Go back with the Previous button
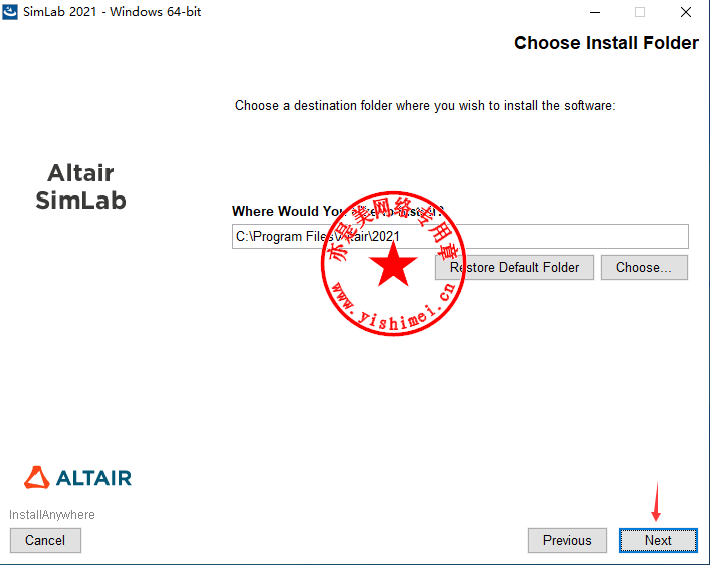 point(567,540)
